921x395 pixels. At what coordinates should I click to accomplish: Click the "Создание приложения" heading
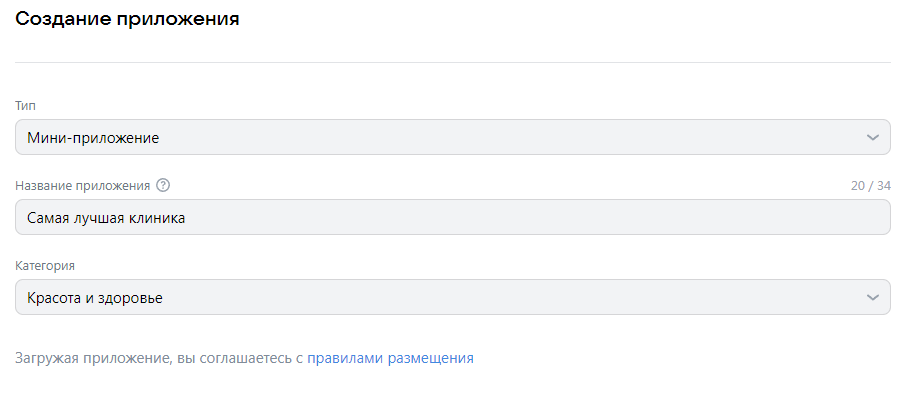click(127, 19)
